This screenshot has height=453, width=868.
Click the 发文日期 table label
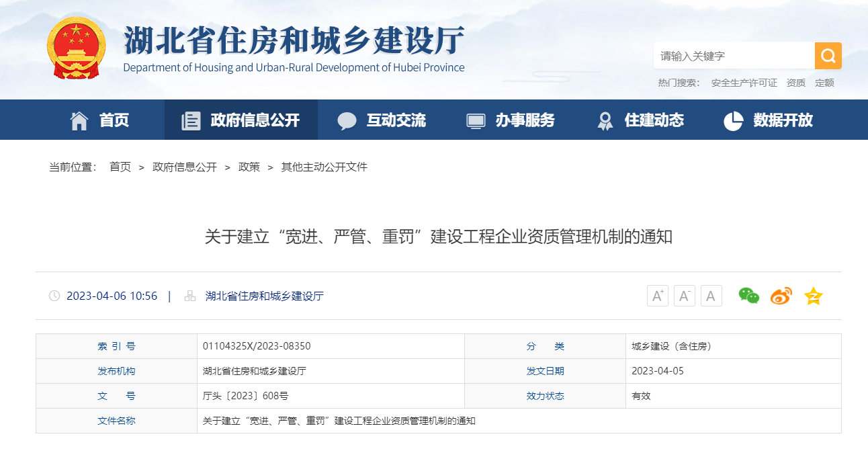[546, 371]
